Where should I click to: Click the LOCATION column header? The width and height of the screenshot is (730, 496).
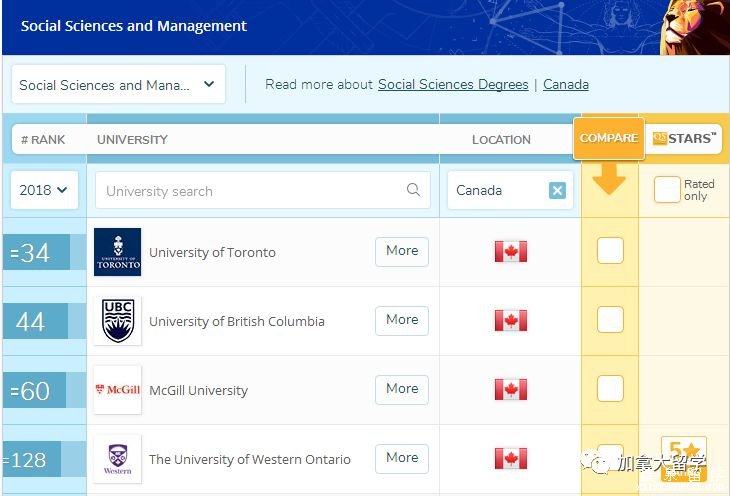pyautogui.click(x=501, y=140)
